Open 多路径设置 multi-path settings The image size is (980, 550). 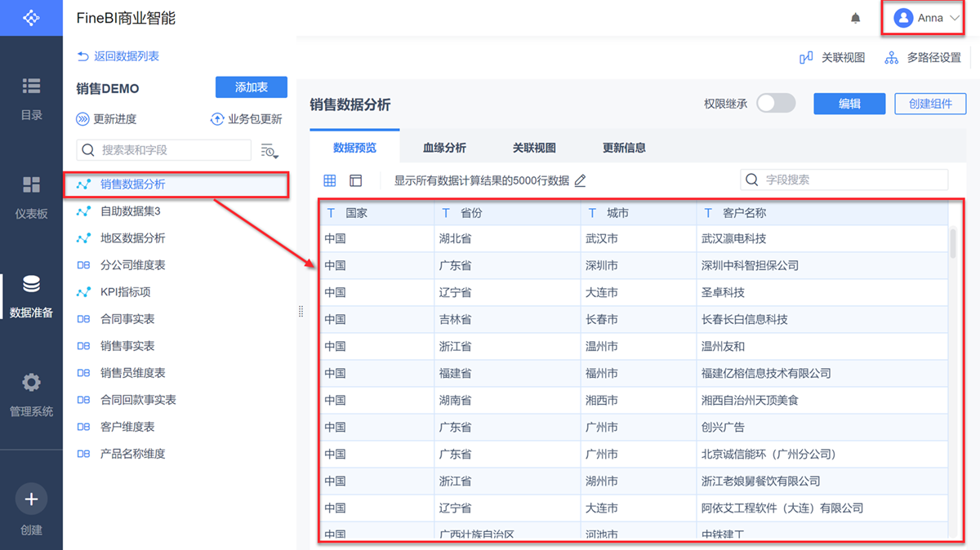coord(923,58)
